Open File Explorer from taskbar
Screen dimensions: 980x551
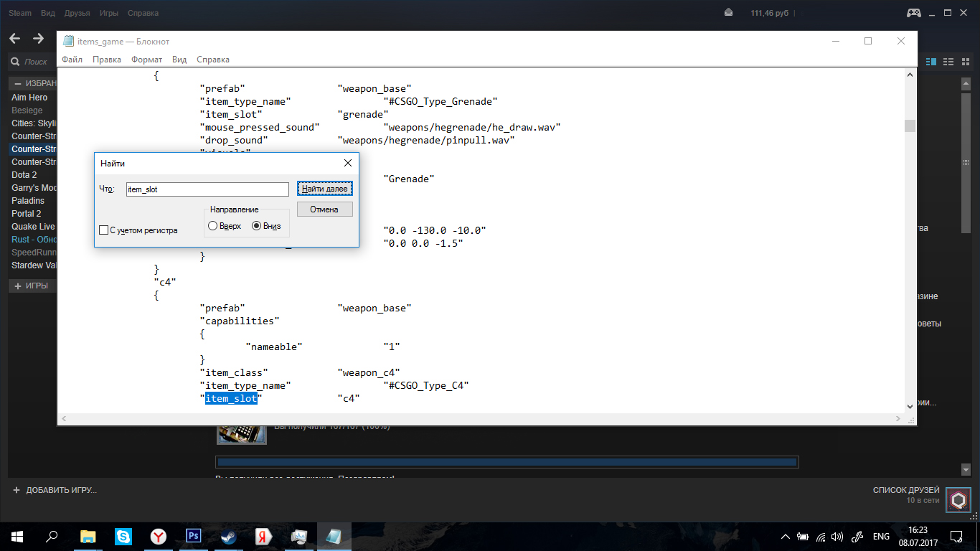pos(88,536)
